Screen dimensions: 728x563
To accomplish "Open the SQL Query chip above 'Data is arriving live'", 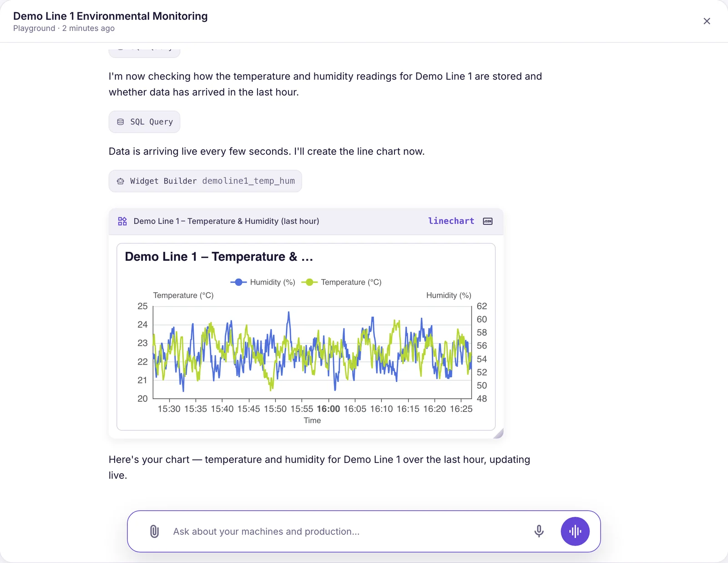I will [144, 122].
